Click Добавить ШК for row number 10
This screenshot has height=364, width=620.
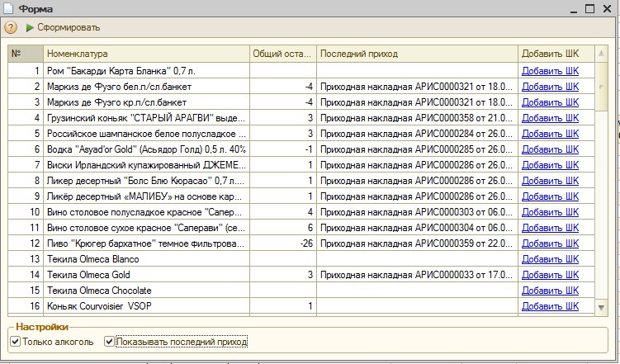550,212
